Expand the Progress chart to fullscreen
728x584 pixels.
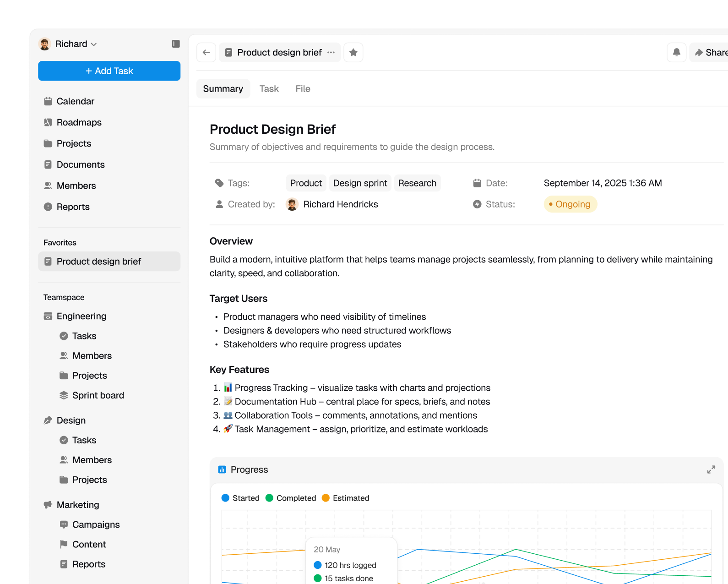point(711,469)
